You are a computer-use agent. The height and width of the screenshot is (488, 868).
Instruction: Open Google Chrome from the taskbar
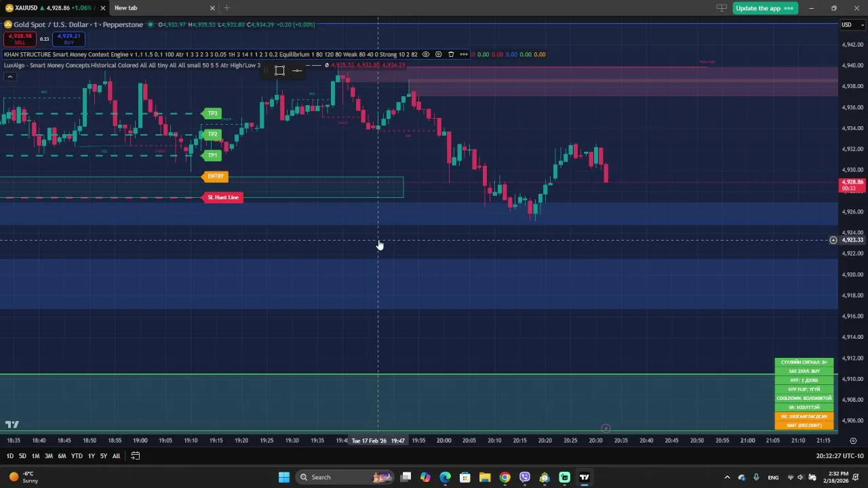505,477
